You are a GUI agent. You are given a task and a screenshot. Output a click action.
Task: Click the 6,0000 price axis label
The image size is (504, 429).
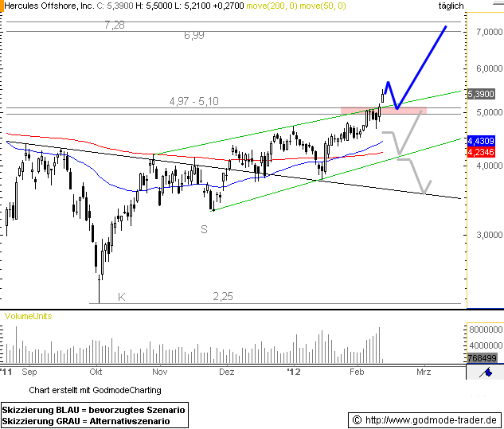pos(489,68)
